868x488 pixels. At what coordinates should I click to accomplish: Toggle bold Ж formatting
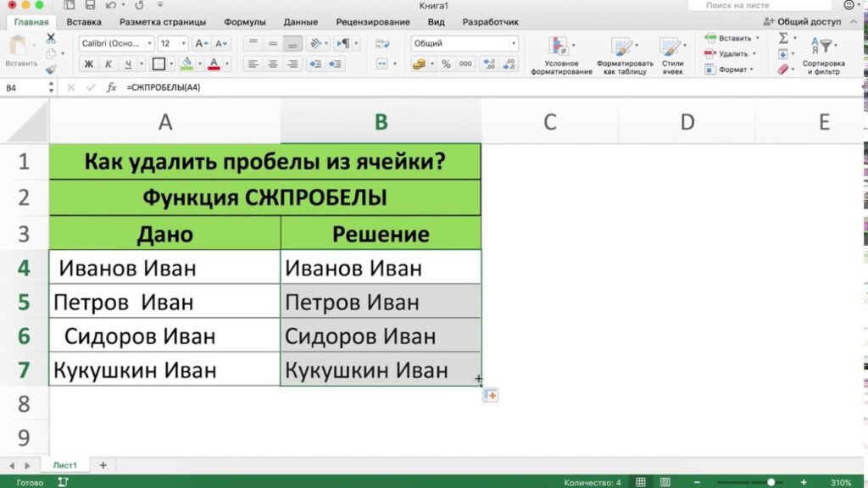89,64
